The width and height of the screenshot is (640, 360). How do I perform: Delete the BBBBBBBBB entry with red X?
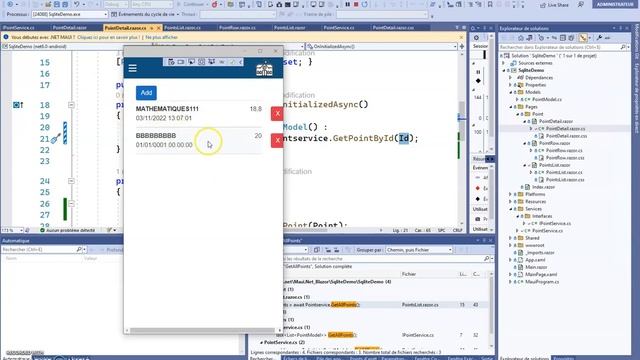pos(277,140)
